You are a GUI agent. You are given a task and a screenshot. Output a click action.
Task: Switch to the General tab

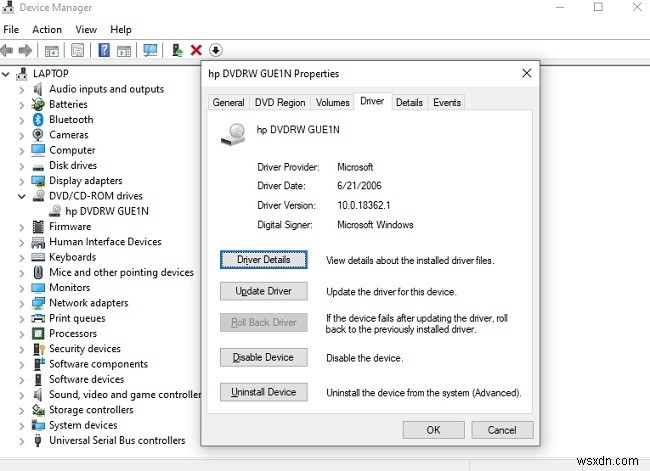tap(228, 102)
